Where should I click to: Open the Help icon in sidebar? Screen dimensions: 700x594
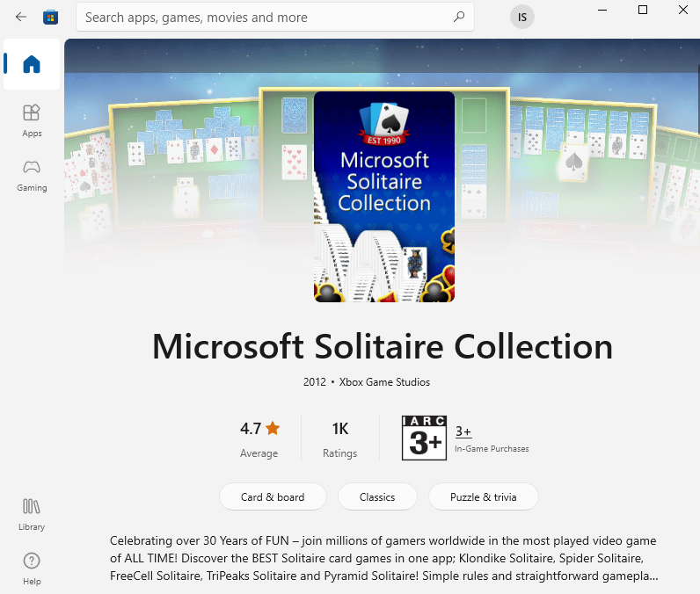tap(32, 568)
